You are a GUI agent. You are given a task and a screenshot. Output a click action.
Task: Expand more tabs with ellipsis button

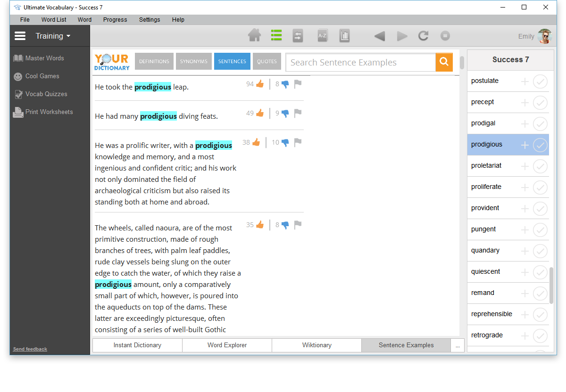458,345
